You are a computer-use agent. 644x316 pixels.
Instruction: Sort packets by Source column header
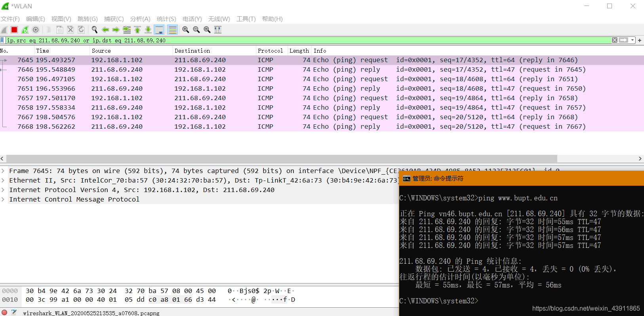tap(131, 51)
